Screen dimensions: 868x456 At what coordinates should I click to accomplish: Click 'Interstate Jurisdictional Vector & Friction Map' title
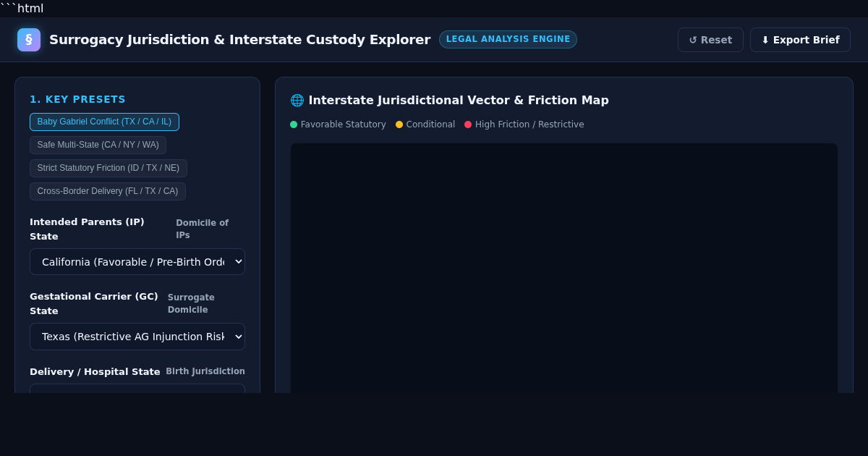pyautogui.click(x=459, y=101)
